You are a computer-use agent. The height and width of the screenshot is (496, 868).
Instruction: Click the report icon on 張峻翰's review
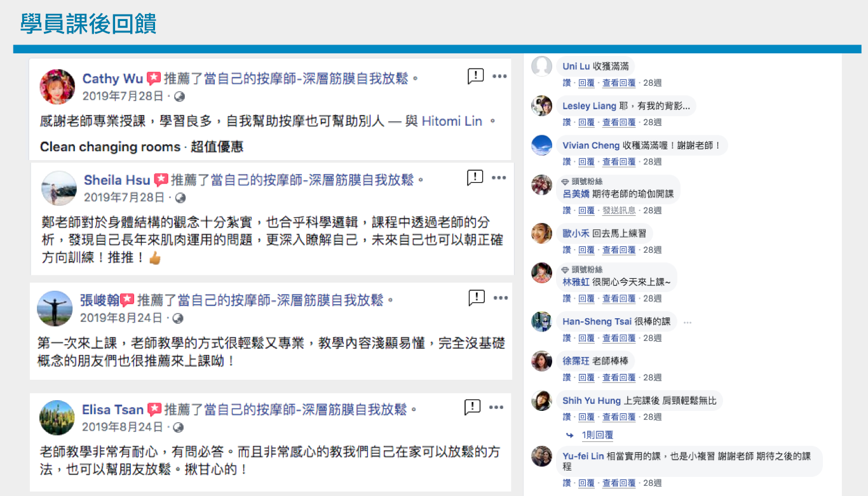[477, 297]
